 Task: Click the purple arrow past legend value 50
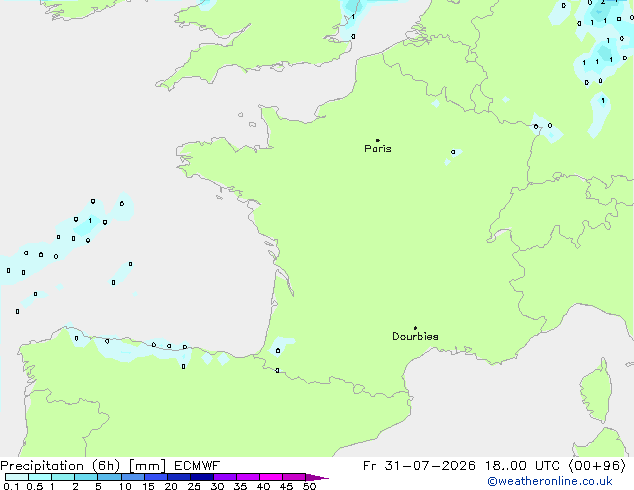click(x=317, y=477)
